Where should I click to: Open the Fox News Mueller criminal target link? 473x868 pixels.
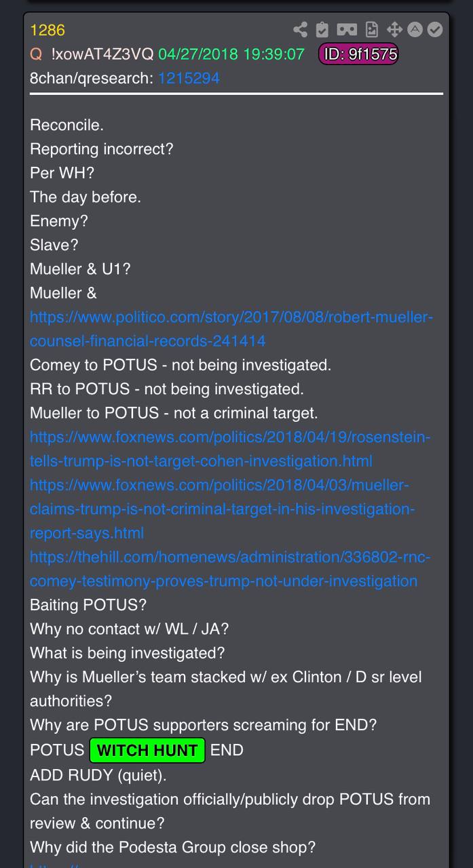point(222,509)
